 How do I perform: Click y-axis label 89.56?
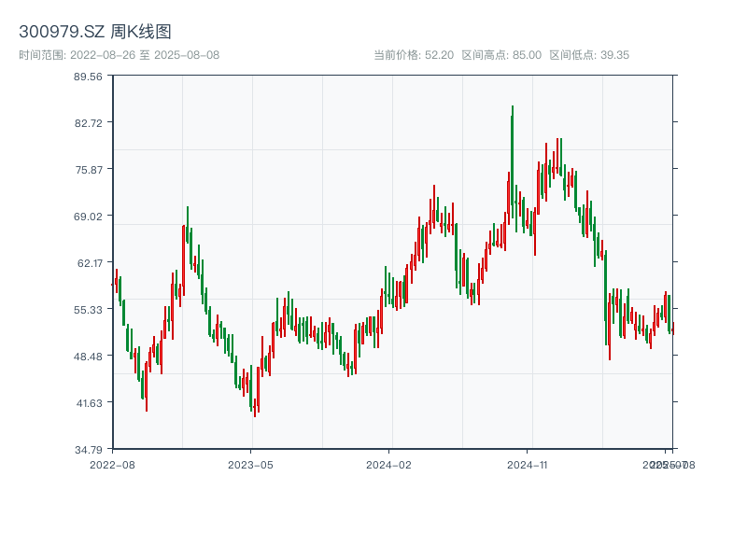click(x=88, y=77)
